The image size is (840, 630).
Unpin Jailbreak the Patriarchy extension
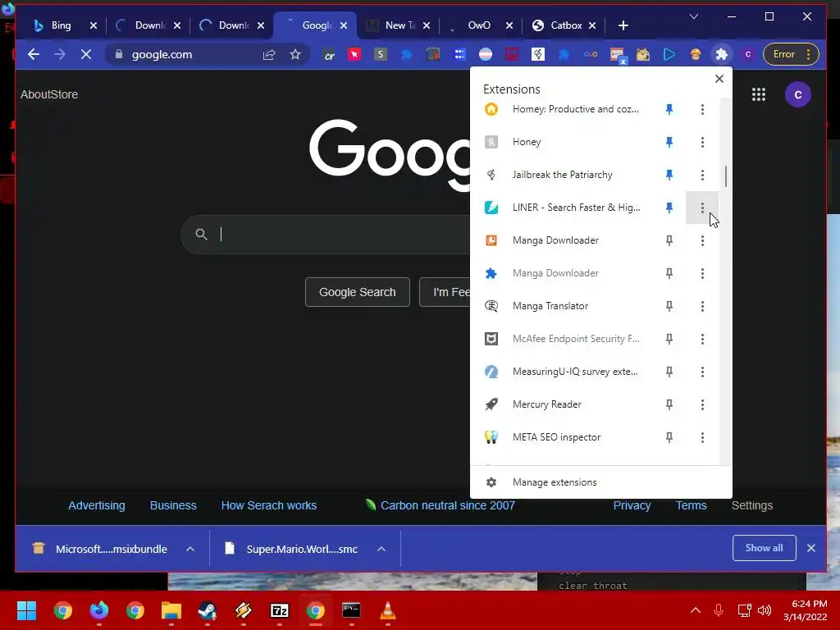669,175
